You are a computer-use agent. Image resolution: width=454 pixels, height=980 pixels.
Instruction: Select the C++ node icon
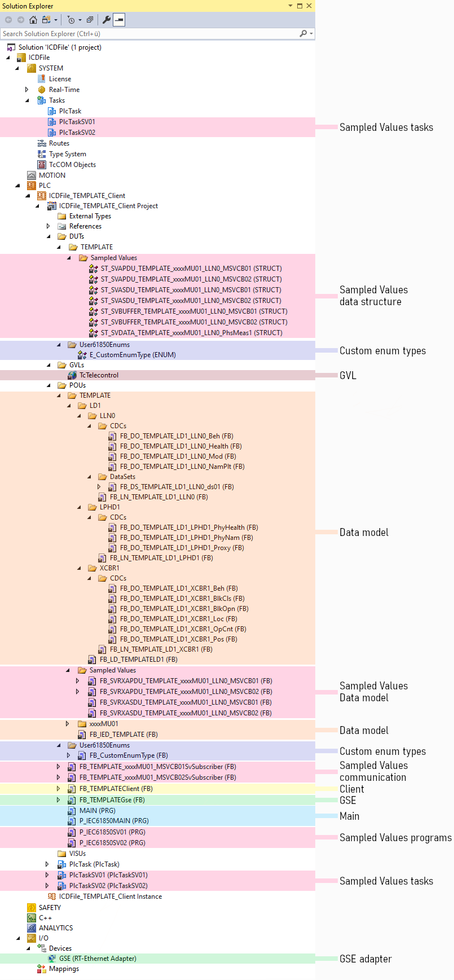pyautogui.click(x=32, y=918)
